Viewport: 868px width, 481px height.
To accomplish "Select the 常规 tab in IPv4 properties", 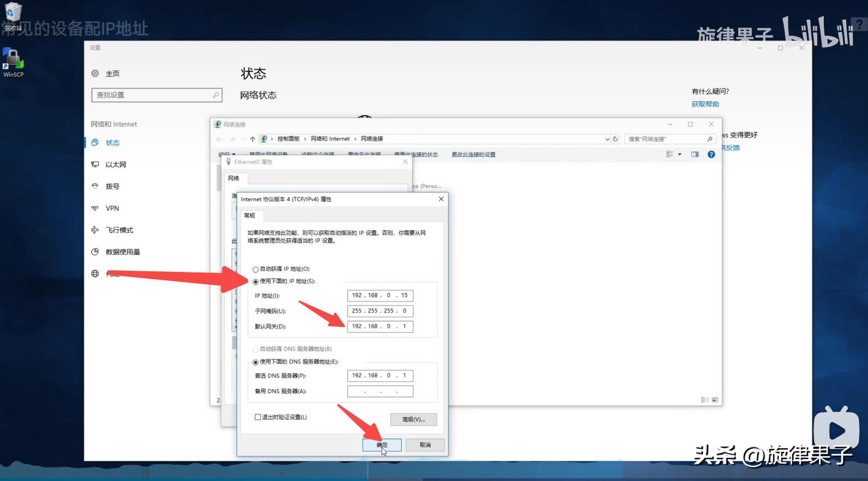I will (250, 216).
